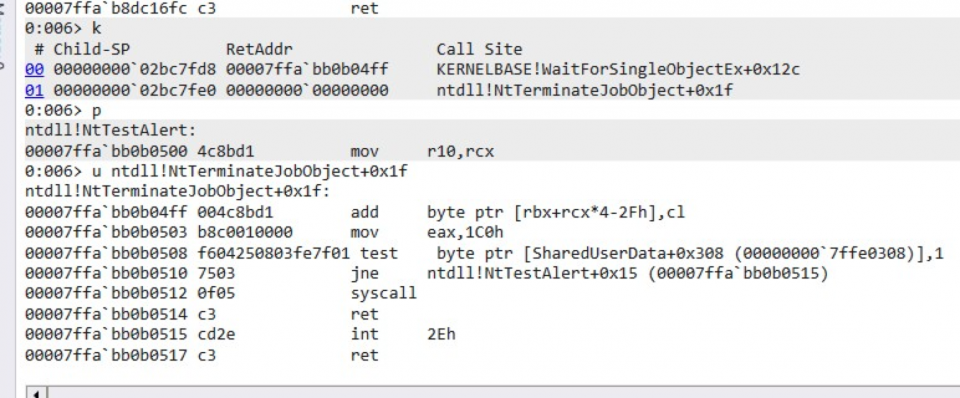The width and height of the screenshot is (960, 398).
Task: Click the u ntdll!NtTerminateJobObject+0x1f command line
Action: pyautogui.click(x=216, y=171)
